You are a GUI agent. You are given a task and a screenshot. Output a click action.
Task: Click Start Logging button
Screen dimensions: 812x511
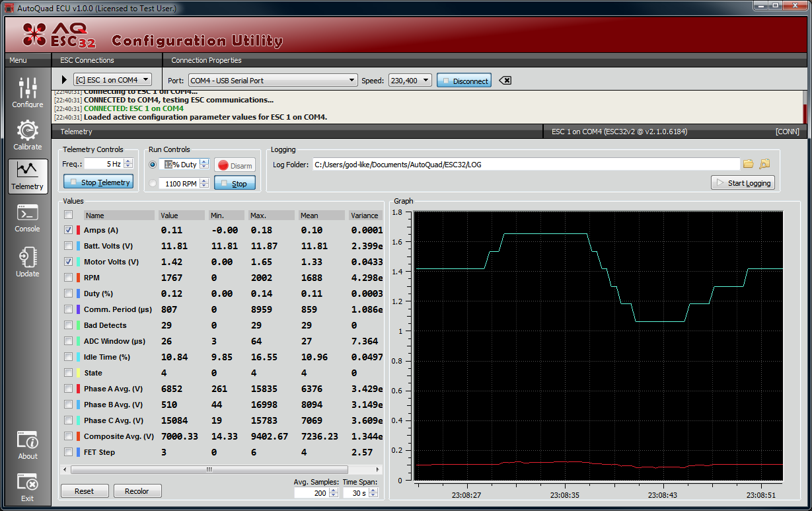click(x=743, y=183)
